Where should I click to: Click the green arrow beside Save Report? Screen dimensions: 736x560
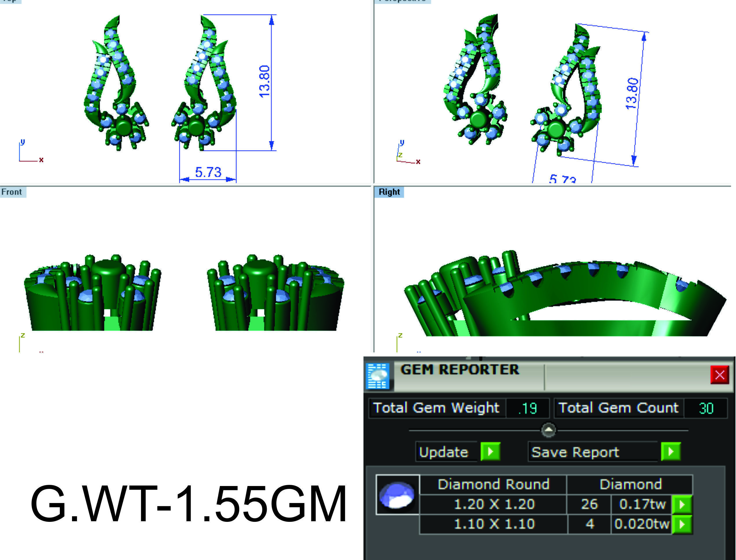coord(671,452)
